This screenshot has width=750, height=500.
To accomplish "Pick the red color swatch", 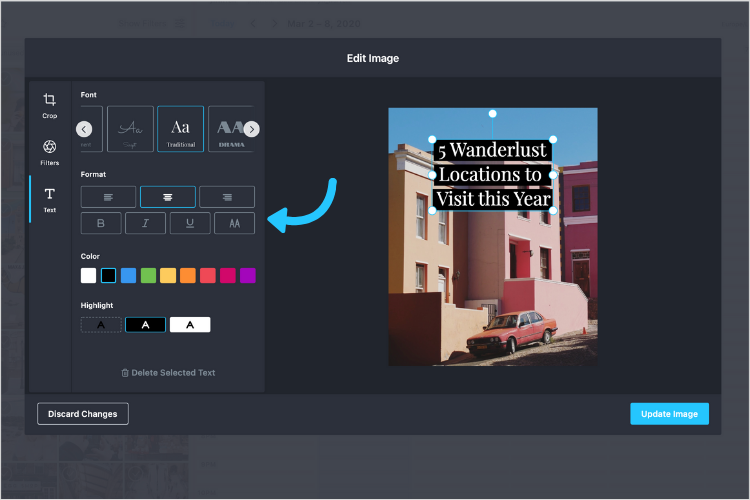I will 208,275.
